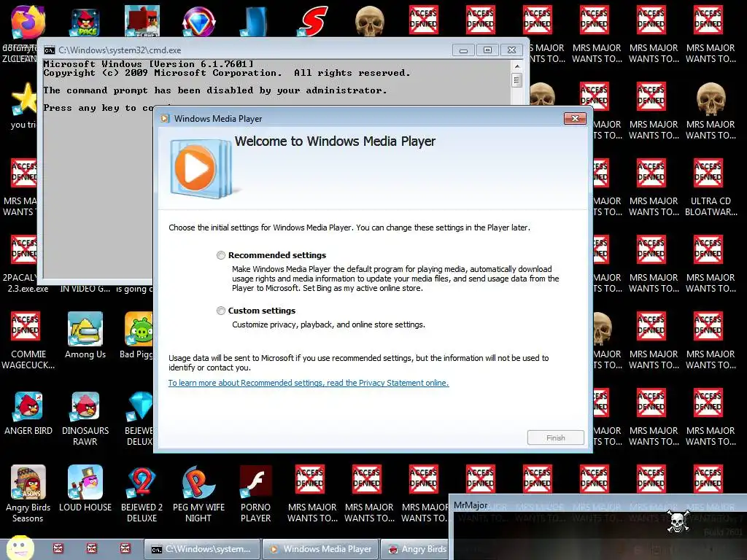Click the skull and crossbones in MrMajor popup
The height and width of the screenshot is (560, 747).
(x=678, y=521)
